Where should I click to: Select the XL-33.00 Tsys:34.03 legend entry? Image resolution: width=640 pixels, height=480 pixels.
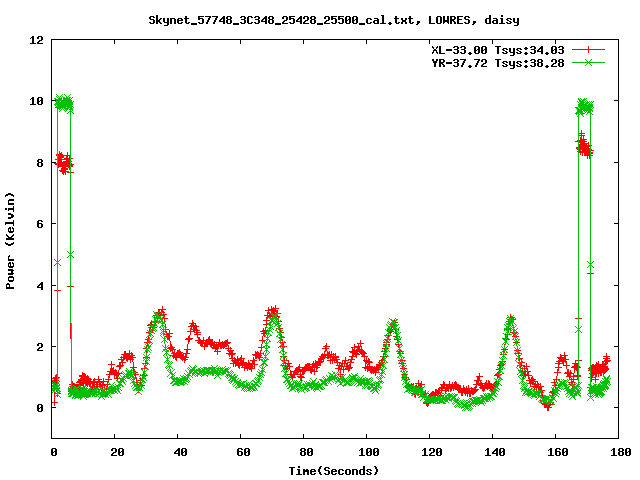(498, 50)
